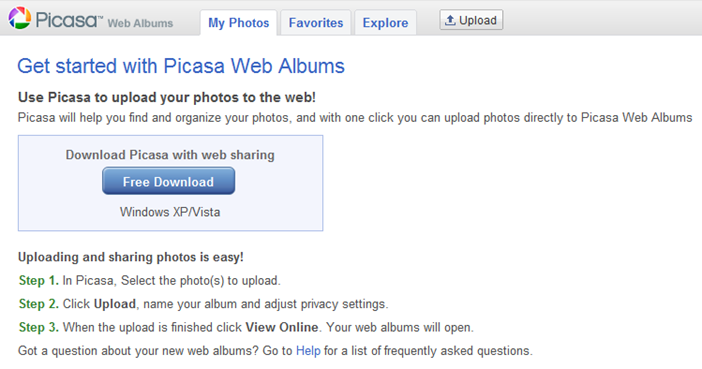
Task: Click the green 'Step 2.' label
Action: pos(39,304)
